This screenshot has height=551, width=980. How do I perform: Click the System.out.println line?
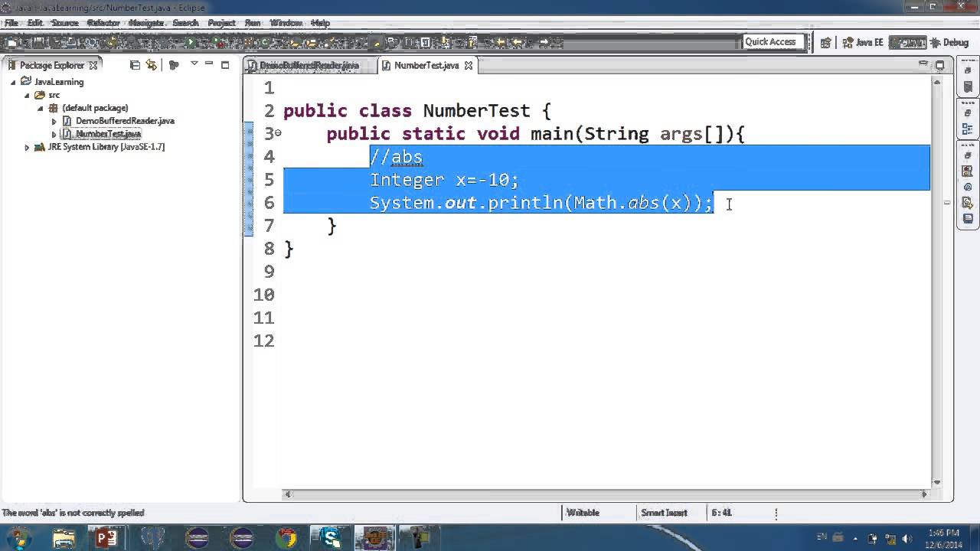541,203
